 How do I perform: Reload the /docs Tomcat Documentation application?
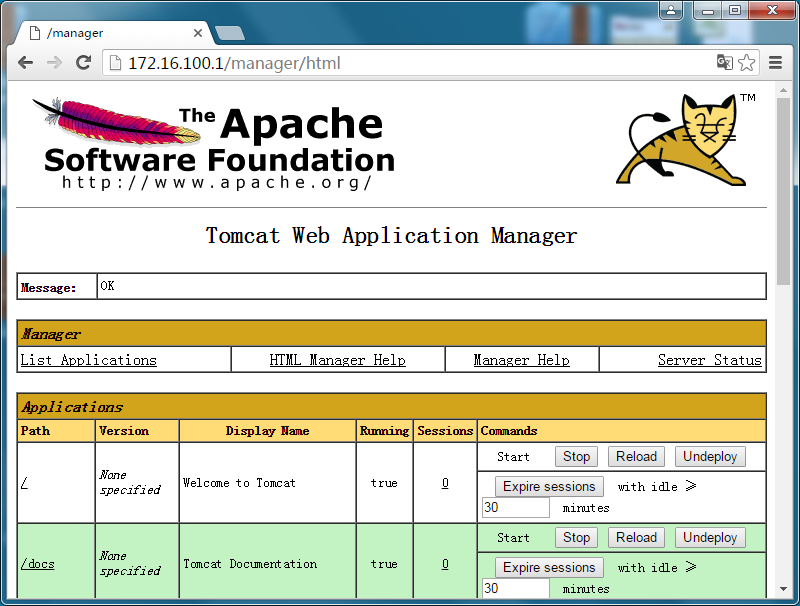click(636, 537)
